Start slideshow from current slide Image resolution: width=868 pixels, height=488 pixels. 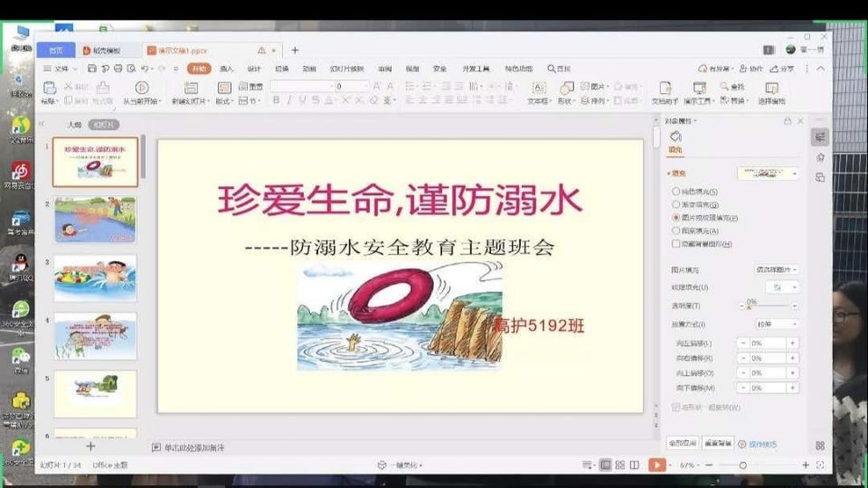click(141, 89)
